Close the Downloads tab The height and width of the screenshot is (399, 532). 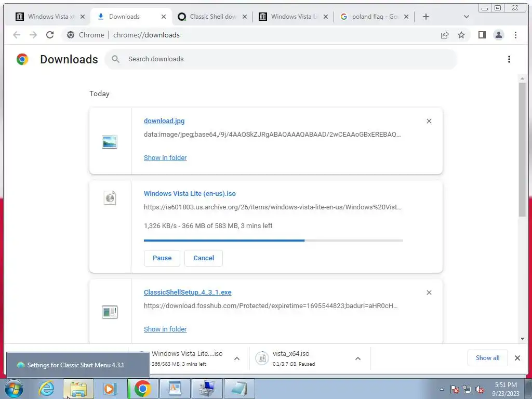pyautogui.click(x=164, y=17)
